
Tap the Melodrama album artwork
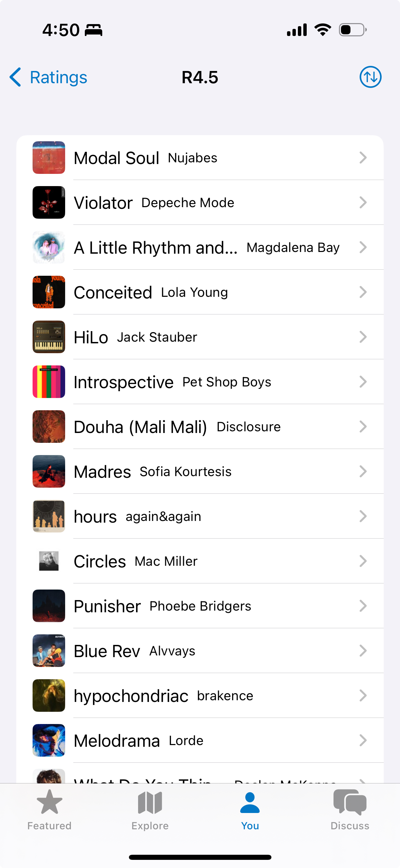(x=49, y=740)
